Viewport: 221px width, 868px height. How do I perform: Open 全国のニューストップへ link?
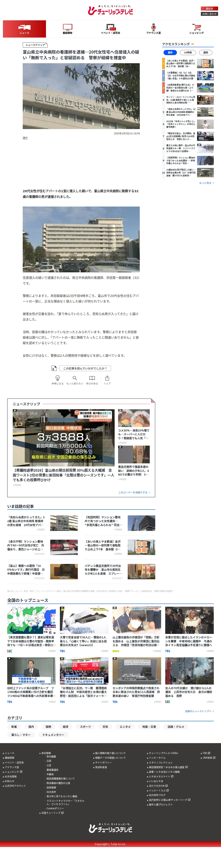tap(199, 711)
